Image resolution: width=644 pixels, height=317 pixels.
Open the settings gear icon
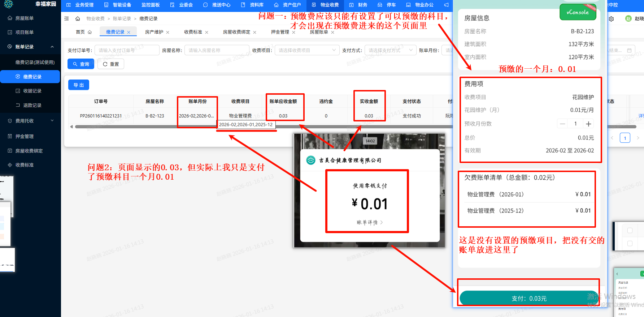pyautogui.click(x=611, y=19)
